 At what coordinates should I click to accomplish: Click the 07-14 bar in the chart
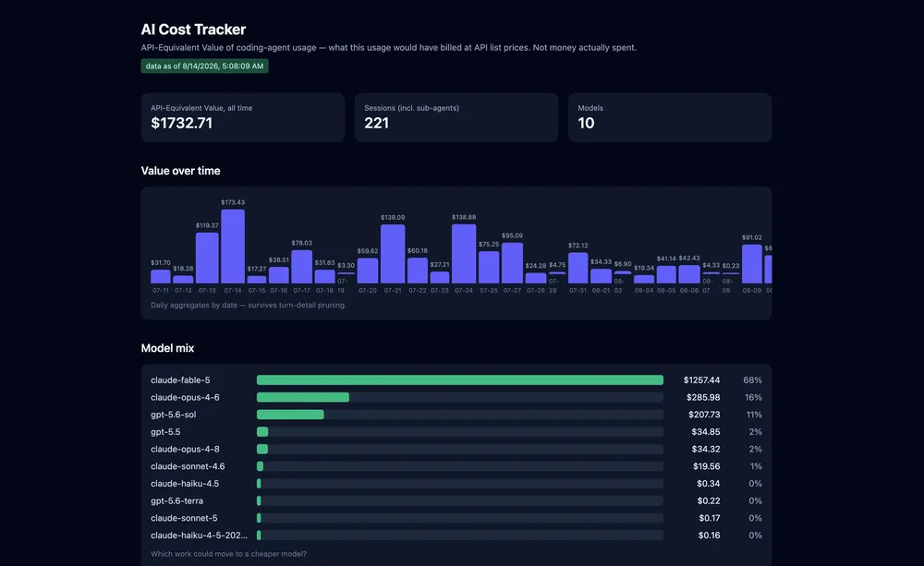[x=233, y=247]
